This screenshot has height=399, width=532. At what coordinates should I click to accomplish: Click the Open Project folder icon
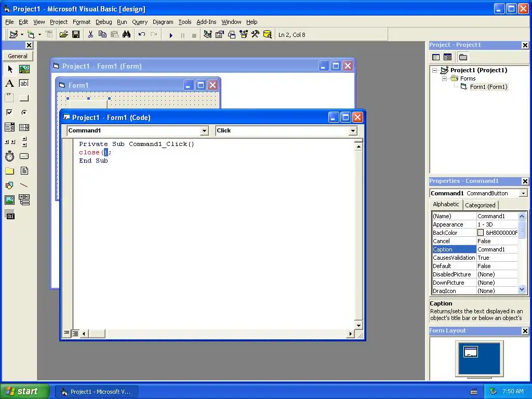pyautogui.click(x=63, y=35)
